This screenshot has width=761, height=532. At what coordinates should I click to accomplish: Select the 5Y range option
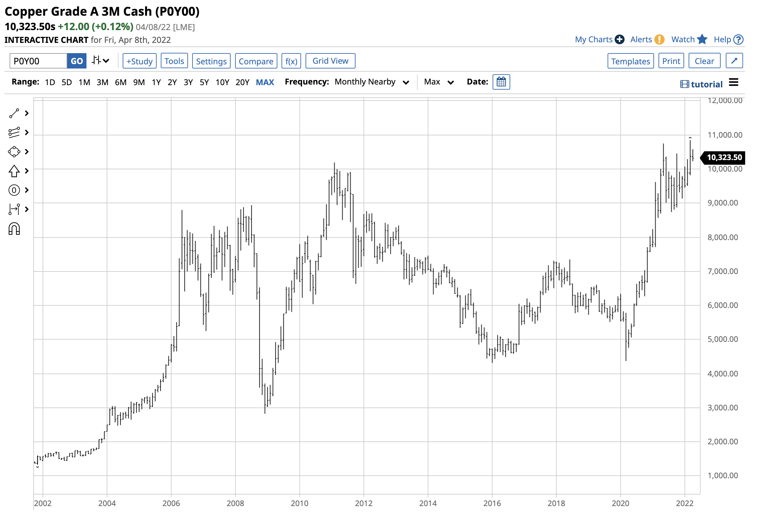[x=204, y=82]
